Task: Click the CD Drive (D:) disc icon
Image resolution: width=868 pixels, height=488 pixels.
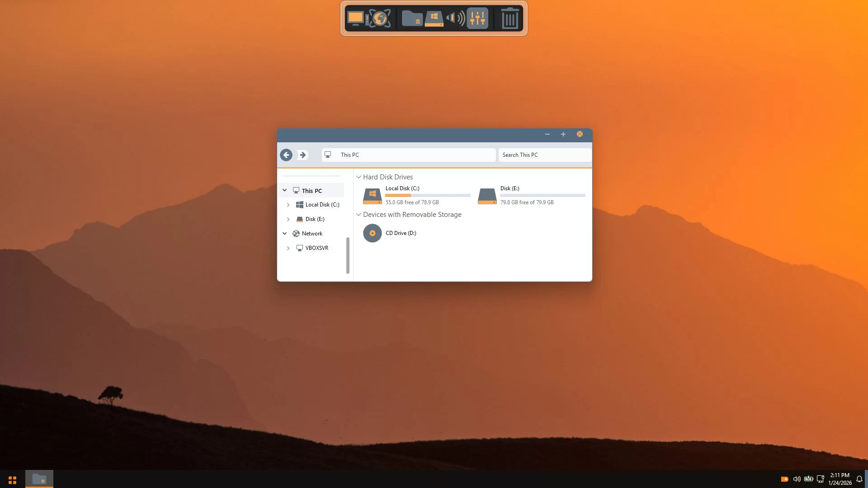Action: pyautogui.click(x=373, y=233)
